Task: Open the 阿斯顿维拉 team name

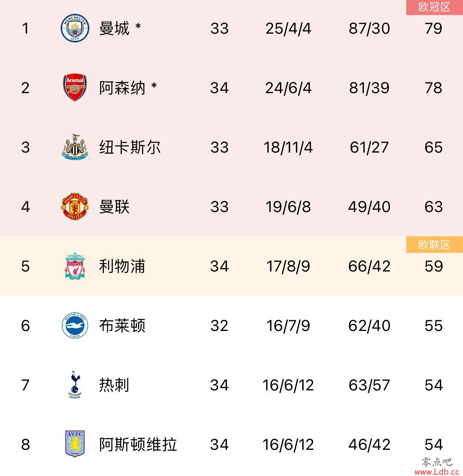Action: point(138,445)
